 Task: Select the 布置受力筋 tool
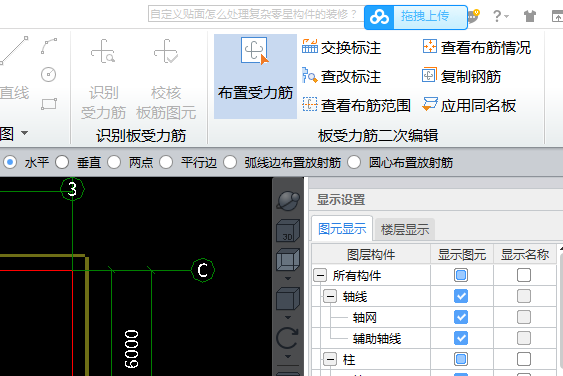(x=255, y=76)
